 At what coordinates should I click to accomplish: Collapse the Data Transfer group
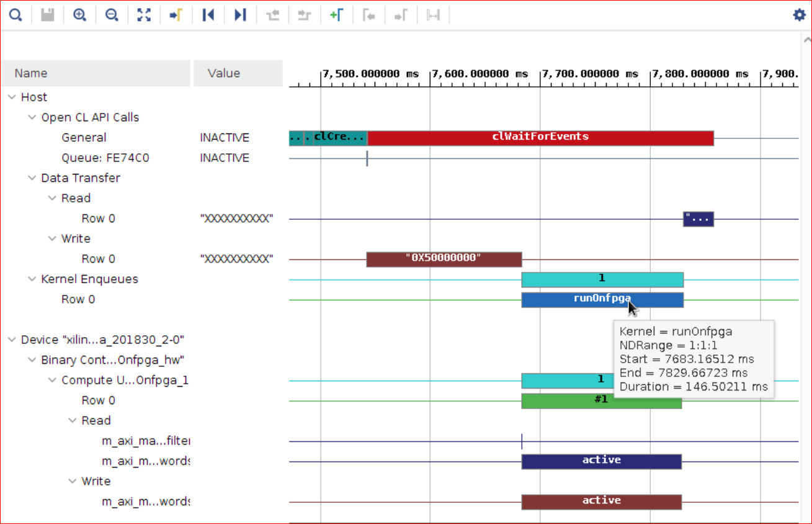point(32,178)
